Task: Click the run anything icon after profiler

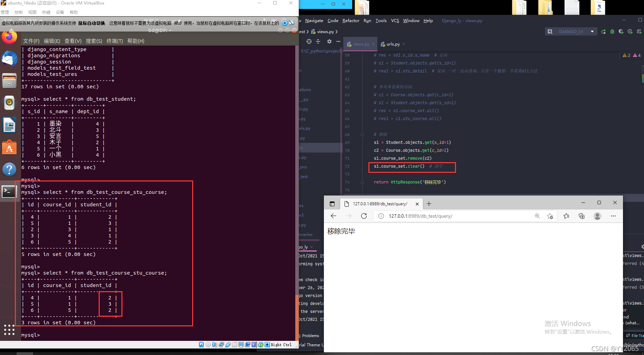Action: [639, 31]
